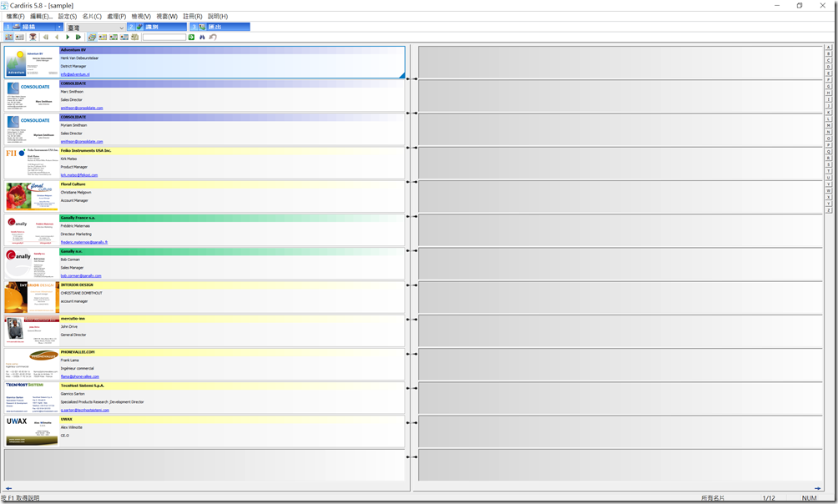Jump to letter U index tab

pos(829,178)
